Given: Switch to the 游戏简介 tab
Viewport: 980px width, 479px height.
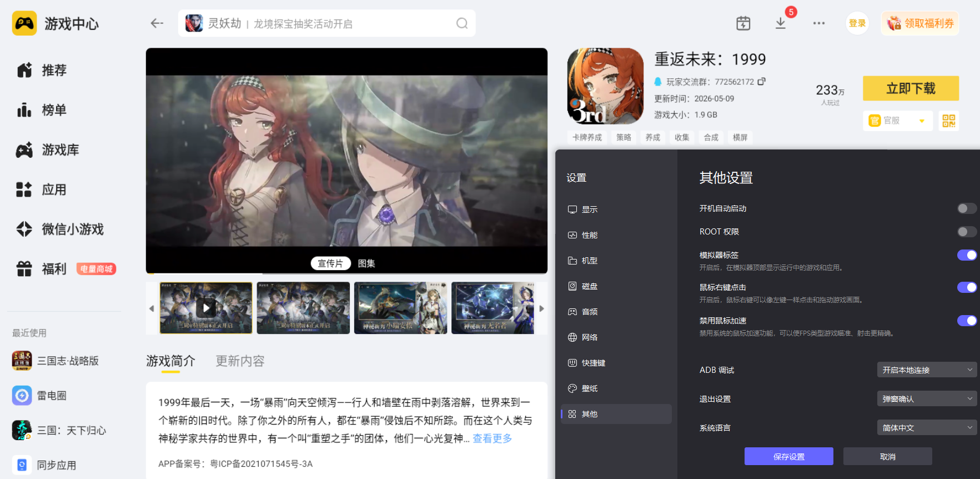Looking at the screenshot, I should (x=170, y=361).
